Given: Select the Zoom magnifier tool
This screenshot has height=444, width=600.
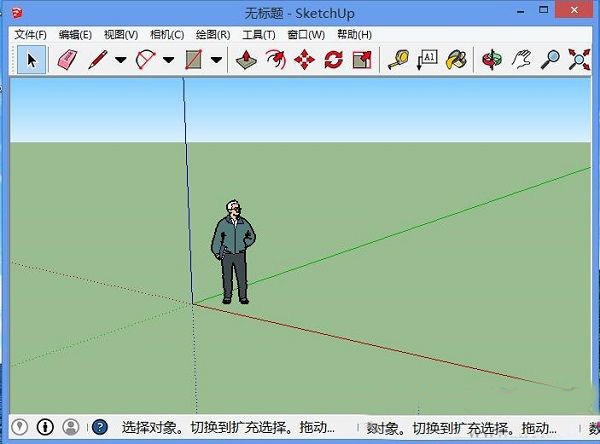Looking at the screenshot, I should click(549, 60).
